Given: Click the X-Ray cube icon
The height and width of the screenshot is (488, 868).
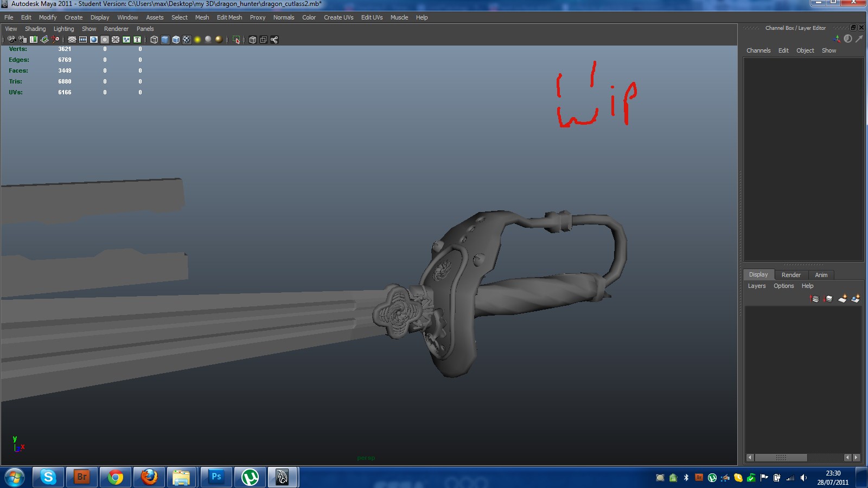Looking at the screenshot, I should pyautogui.click(x=252, y=40).
